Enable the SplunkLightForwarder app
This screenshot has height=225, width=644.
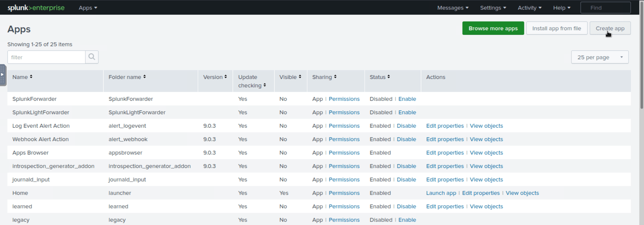point(407,112)
